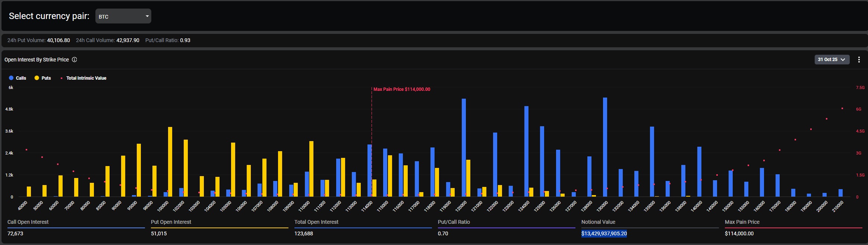Click the chevron in the expiry date button
Viewport: 868px width, 245px height.
pyautogui.click(x=843, y=60)
